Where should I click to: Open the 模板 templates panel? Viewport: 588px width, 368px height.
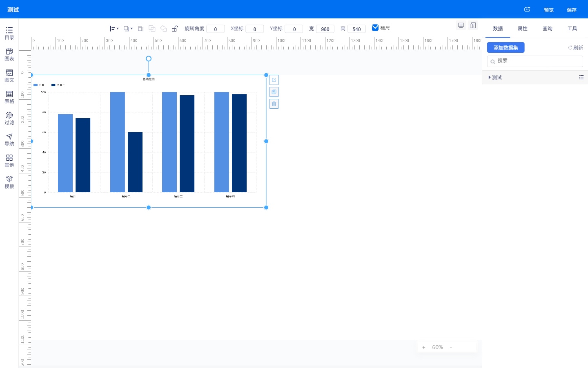pos(9,182)
